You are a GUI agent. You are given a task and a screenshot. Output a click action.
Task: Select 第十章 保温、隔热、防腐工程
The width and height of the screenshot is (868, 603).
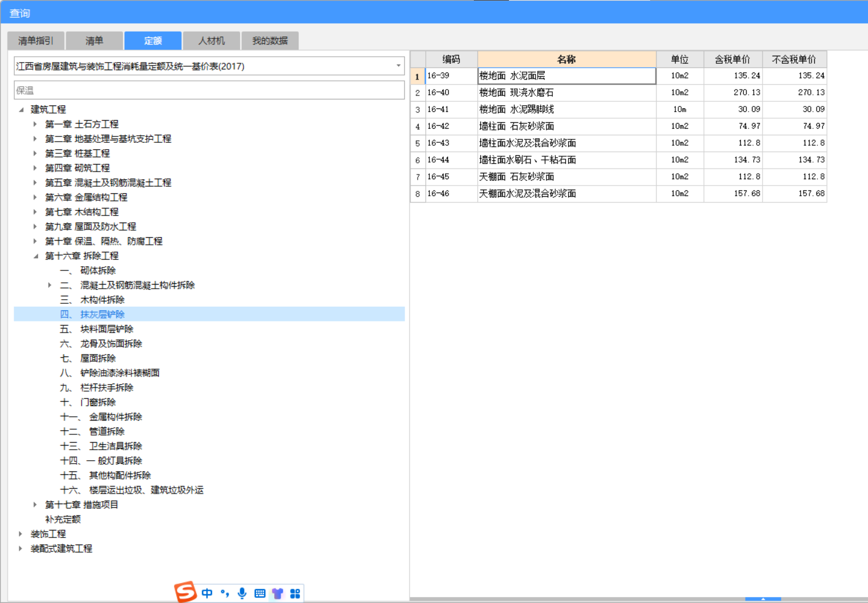[104, 241]
